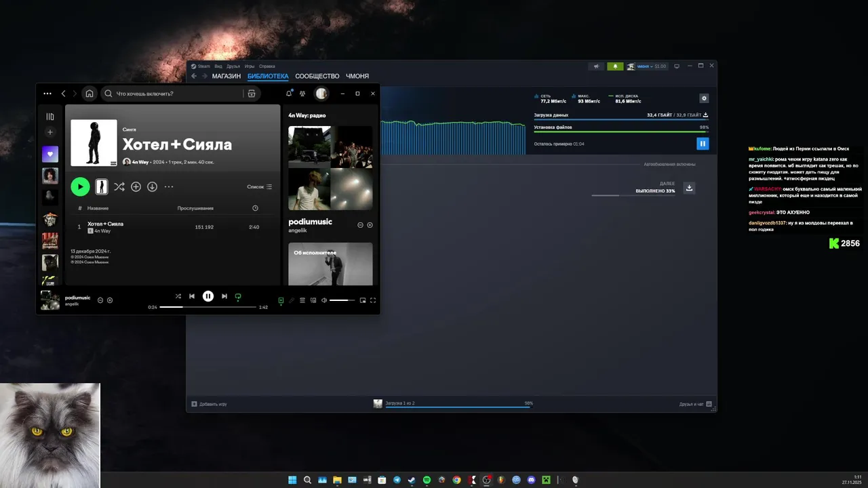The image size is (868, 488).
Task: Pause the Steam download with blue button
Action: coord(703,144)
